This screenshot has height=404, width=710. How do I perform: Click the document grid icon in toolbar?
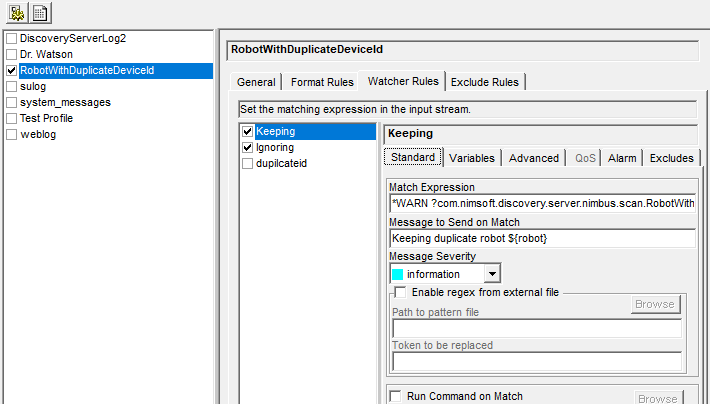(x=40, y=13)
